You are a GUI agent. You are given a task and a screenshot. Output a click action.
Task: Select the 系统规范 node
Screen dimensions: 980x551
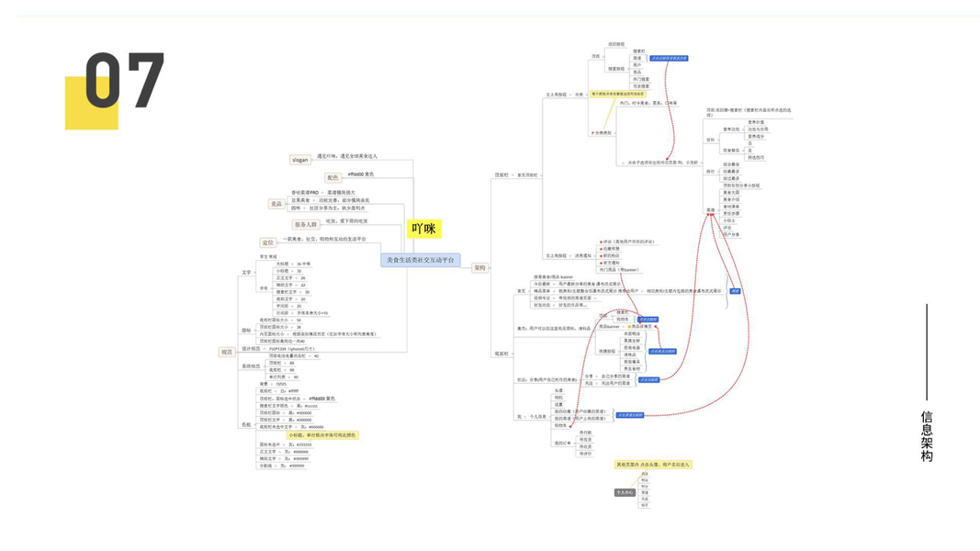(251, 366)
